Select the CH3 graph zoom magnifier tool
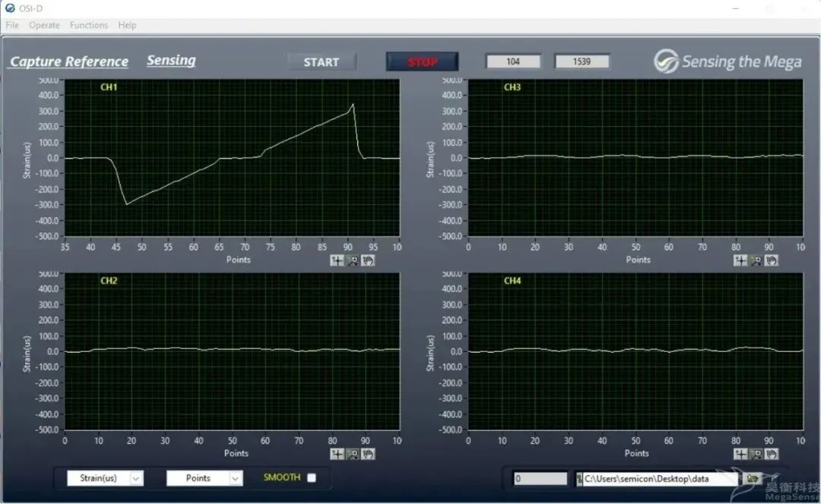This screenshot has width=821, height=504. [x=756, y=261]
